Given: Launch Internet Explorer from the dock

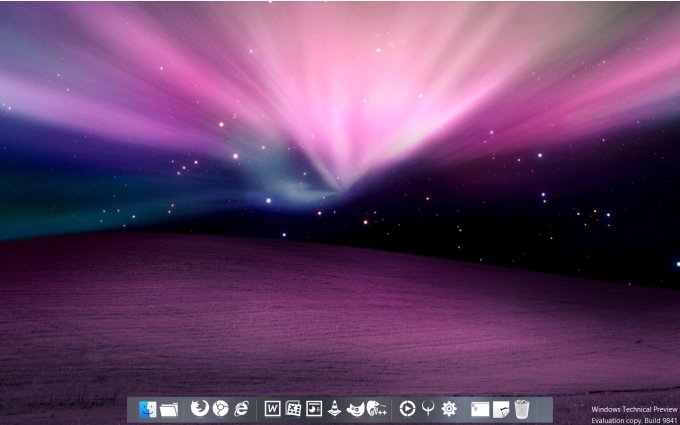Looking at the screenshot, I should (242, 408).
